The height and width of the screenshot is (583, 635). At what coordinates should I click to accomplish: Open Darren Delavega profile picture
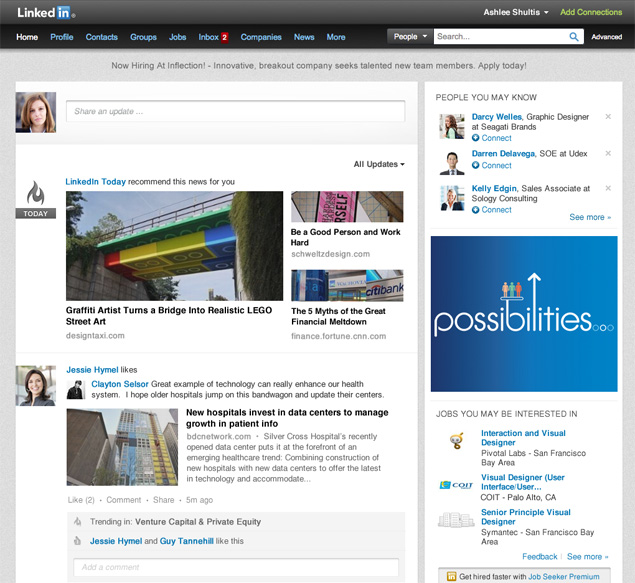(x=452, y=163)
